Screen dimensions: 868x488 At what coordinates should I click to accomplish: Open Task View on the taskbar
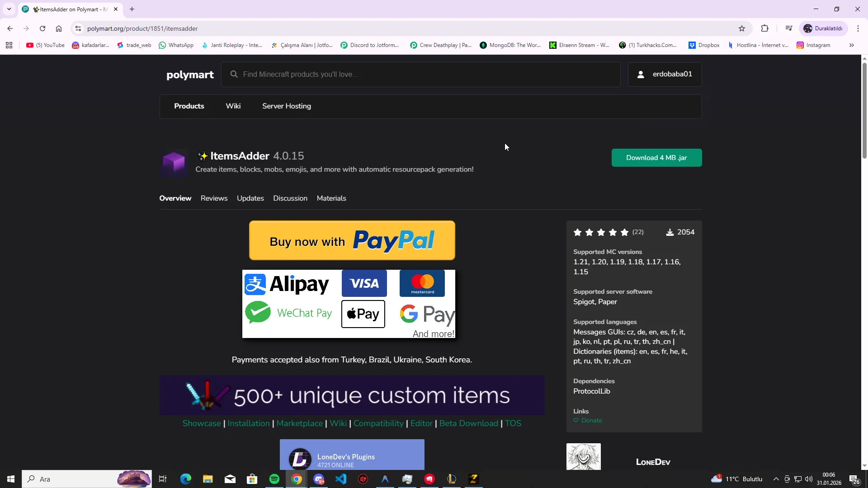tap(163, 479)
